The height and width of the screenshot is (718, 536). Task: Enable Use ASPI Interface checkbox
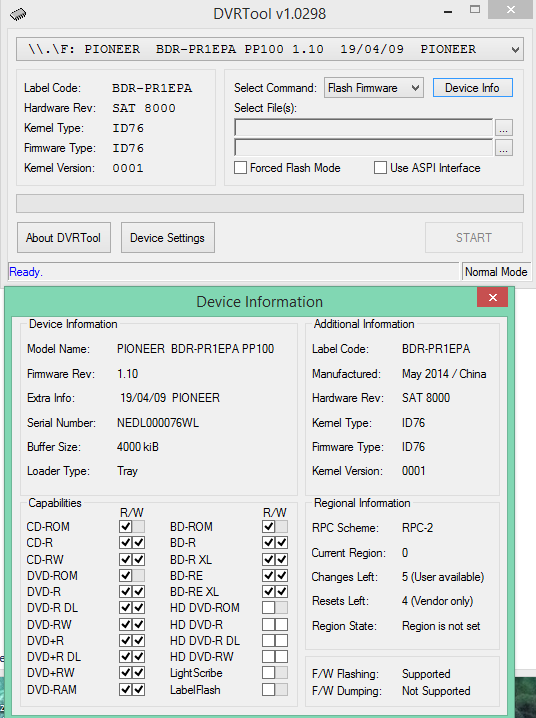click(380, 168)
